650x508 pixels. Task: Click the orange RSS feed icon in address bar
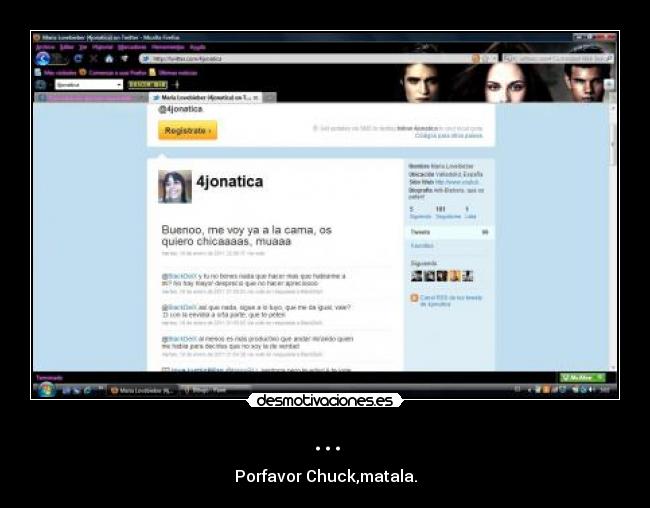(x=475, y=59)
